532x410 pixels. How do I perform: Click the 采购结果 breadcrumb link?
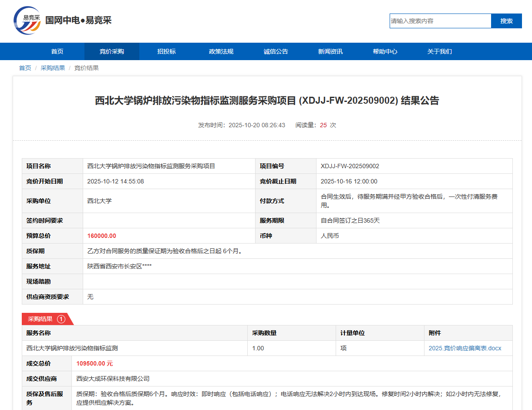[x=53, y=68]
